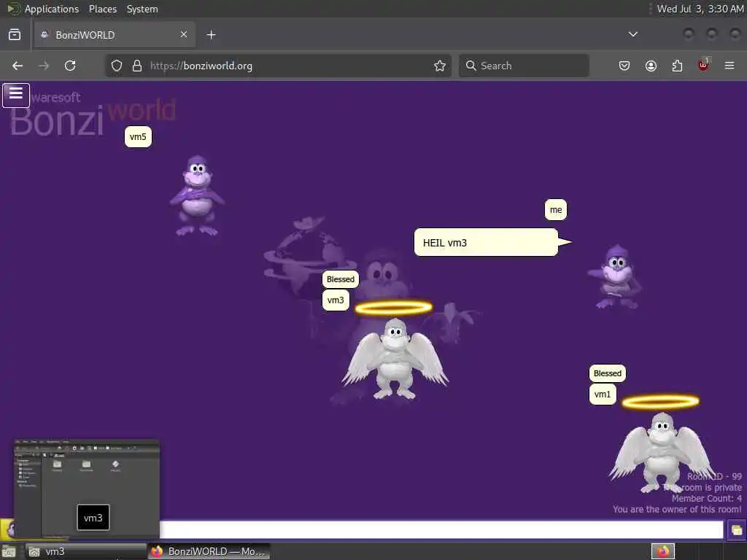Click the vm1 name tag
The height and width of the screenshot is (560, 747).
[603, 394]
